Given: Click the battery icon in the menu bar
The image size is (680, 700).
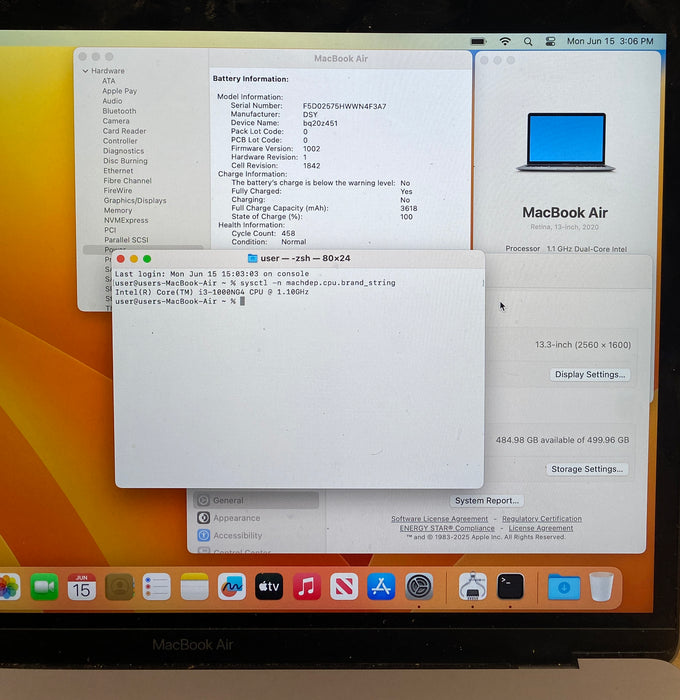Looking at the screenshot, I should point(478,42).
